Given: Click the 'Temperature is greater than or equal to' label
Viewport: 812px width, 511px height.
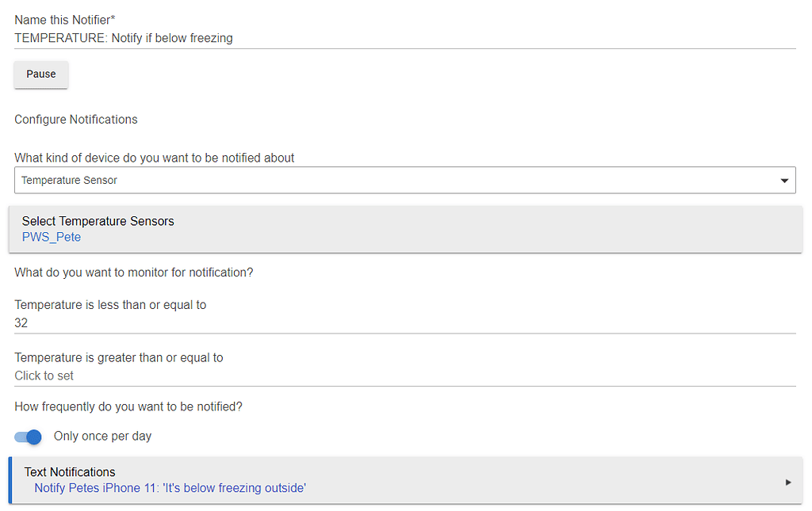Looking at the screenshot, I should click(x=119, y=357).
